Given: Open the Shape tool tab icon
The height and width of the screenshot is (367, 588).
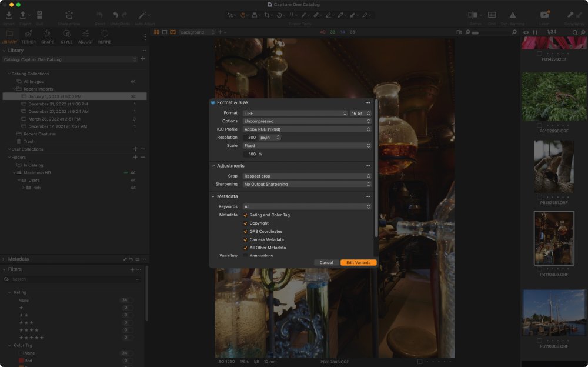Looking at the screenshot, I should click(47, 34).
